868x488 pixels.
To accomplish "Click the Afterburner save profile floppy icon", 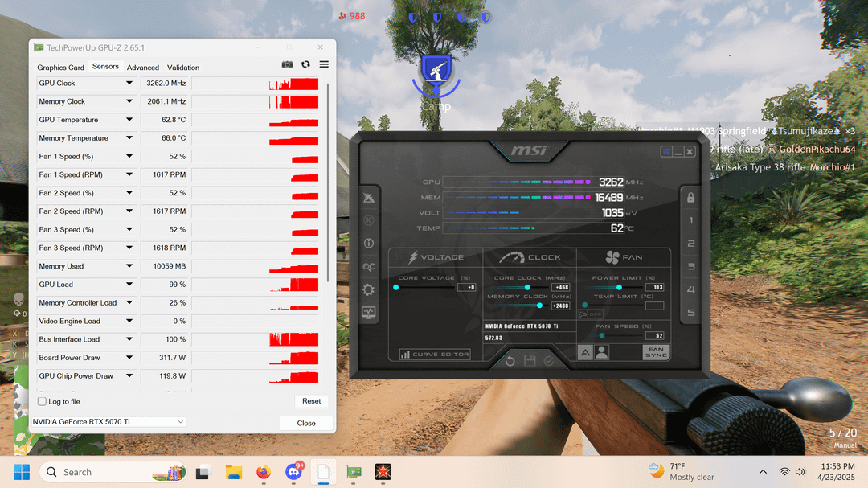I will (x=530, y=361).
